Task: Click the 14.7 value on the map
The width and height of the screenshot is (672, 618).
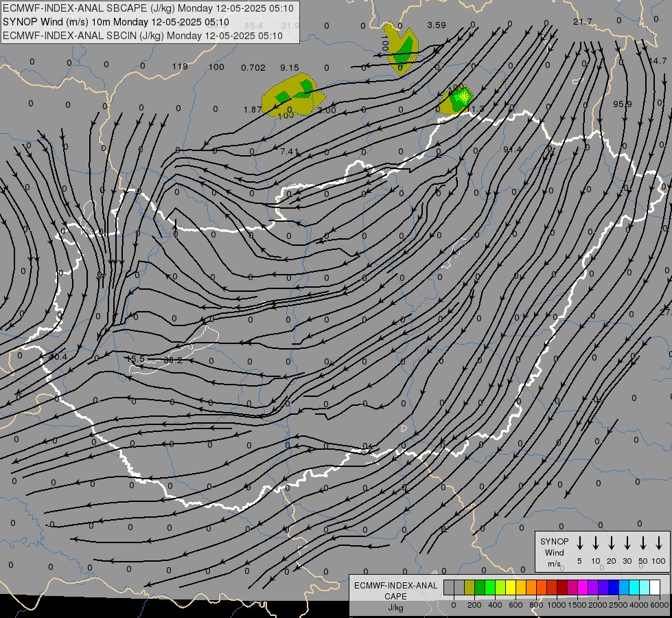Action: [x=658, y=61]
